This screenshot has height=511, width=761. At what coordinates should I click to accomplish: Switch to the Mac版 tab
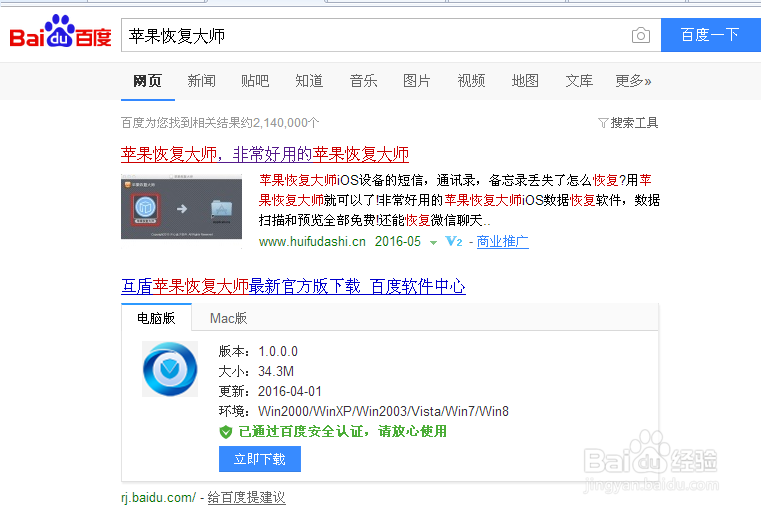click(228, 318)
